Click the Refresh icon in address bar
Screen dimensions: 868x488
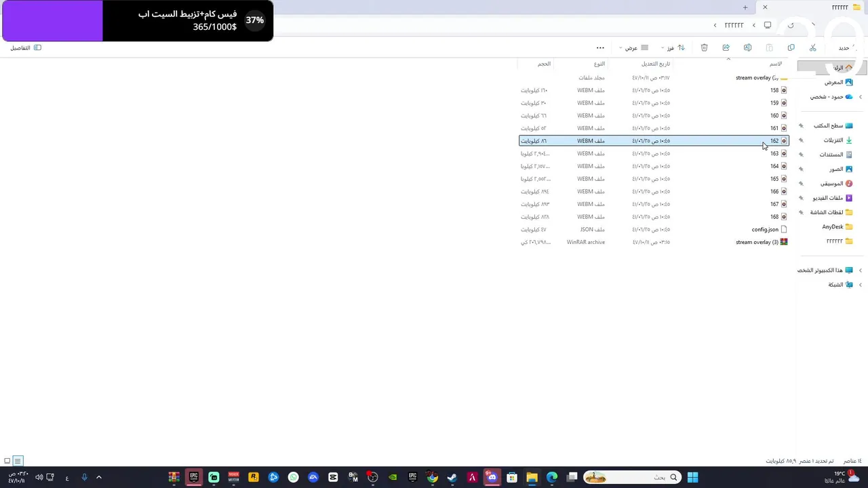point(791,25)
